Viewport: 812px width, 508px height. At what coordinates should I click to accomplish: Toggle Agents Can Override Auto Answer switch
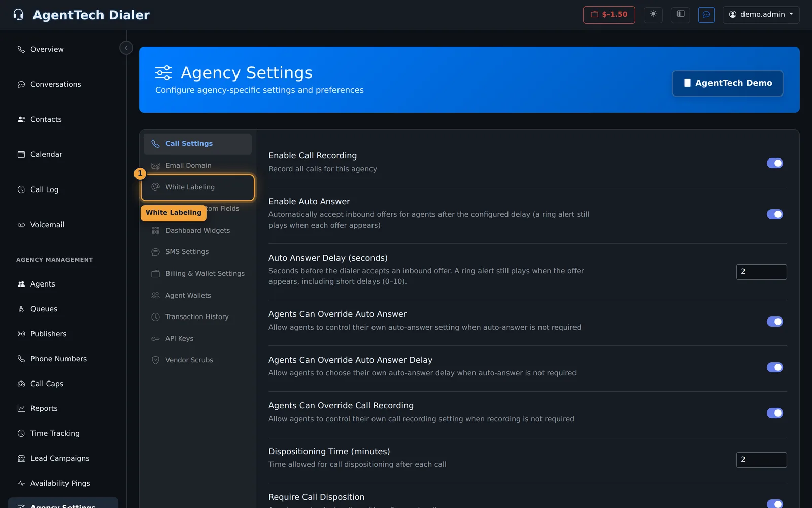coord(774,322)
